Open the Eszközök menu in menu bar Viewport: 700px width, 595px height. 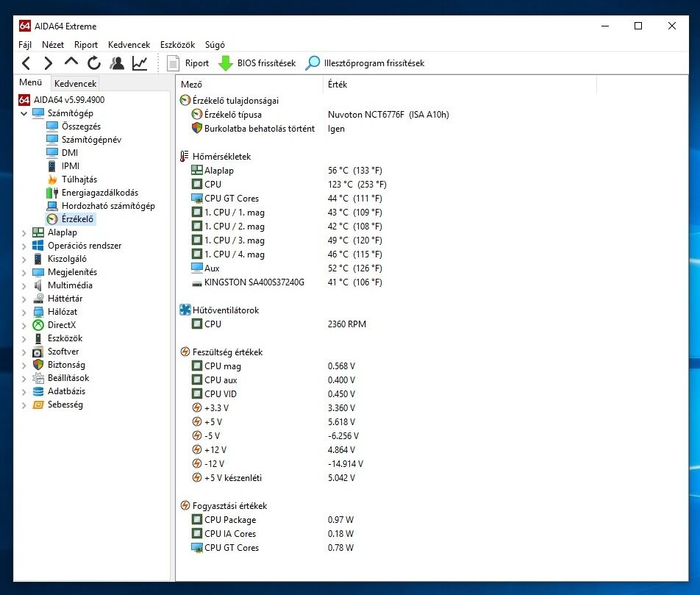coord(178,45)
